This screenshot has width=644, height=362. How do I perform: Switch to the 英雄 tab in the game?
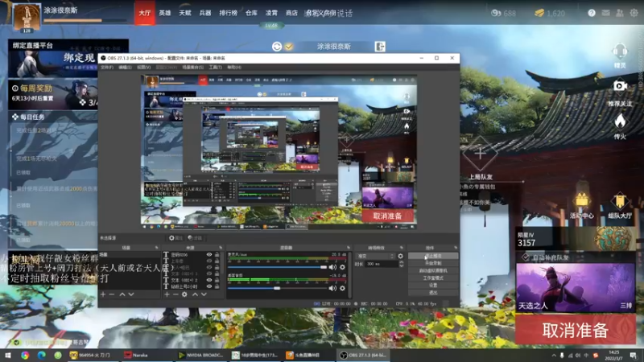pos(165,13)
